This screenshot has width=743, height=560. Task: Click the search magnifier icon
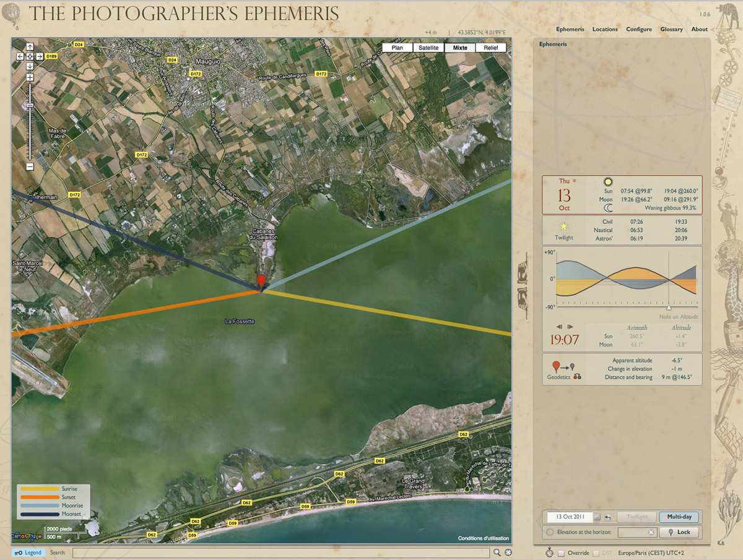(497, 553)
